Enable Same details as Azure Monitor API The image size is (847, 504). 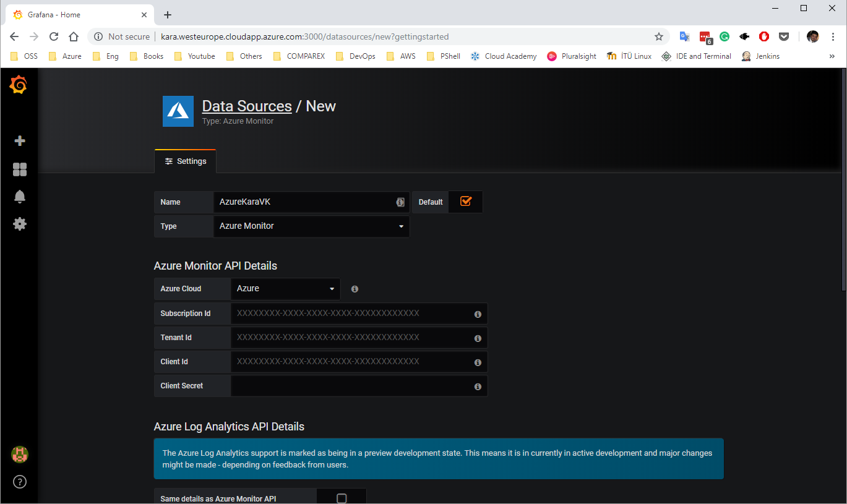tap(342, 498)
